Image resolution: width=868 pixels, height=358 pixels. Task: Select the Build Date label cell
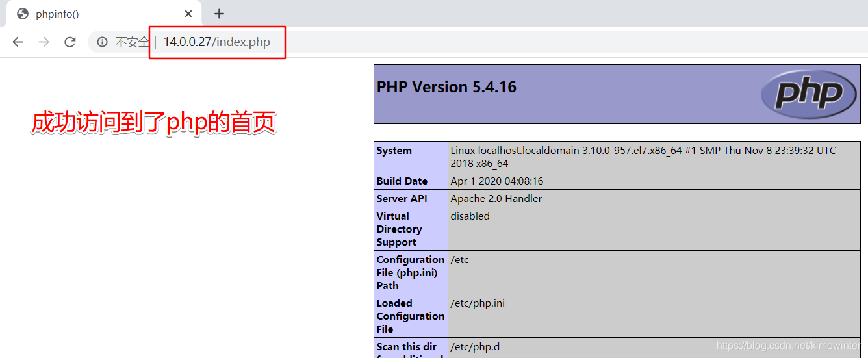point(411,181)
